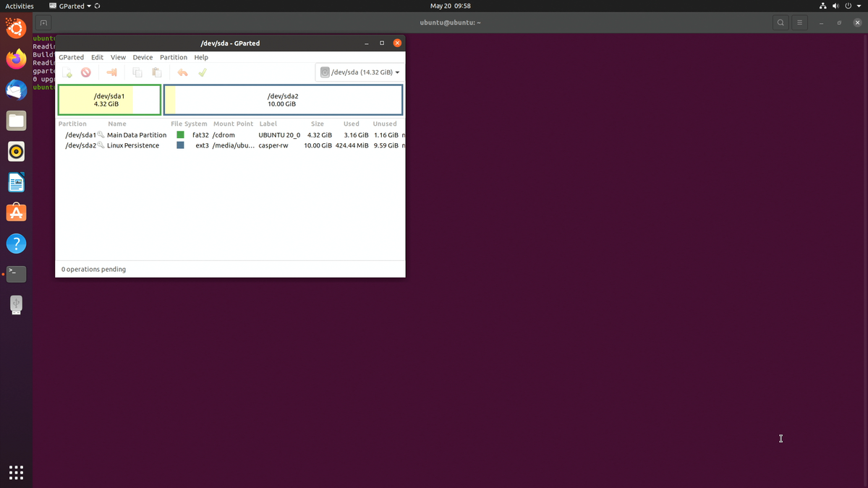Launch Thunderbird Mail from the dock
The image size is (868, 488).
[16, 90]
